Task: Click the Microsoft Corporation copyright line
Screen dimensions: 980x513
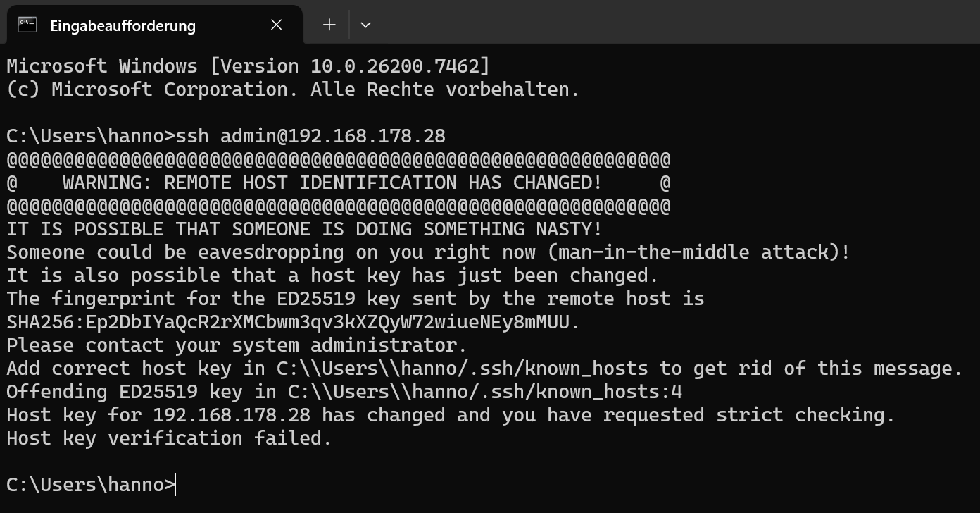Action: click(292, 89)
